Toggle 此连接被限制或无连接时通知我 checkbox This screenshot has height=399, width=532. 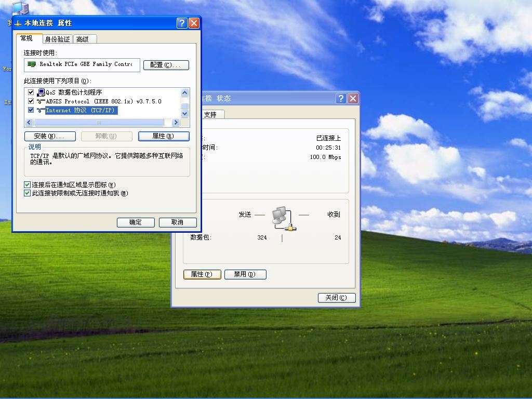tap(28, 193)
